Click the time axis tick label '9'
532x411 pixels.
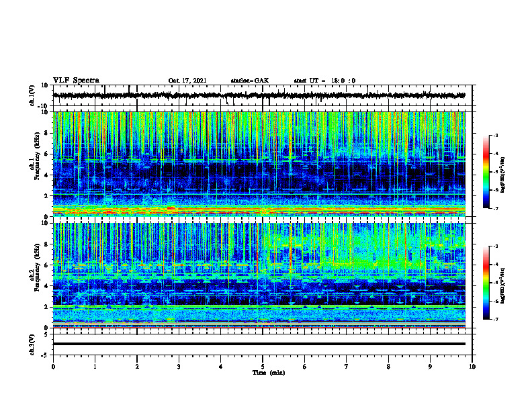click(430, 367)
